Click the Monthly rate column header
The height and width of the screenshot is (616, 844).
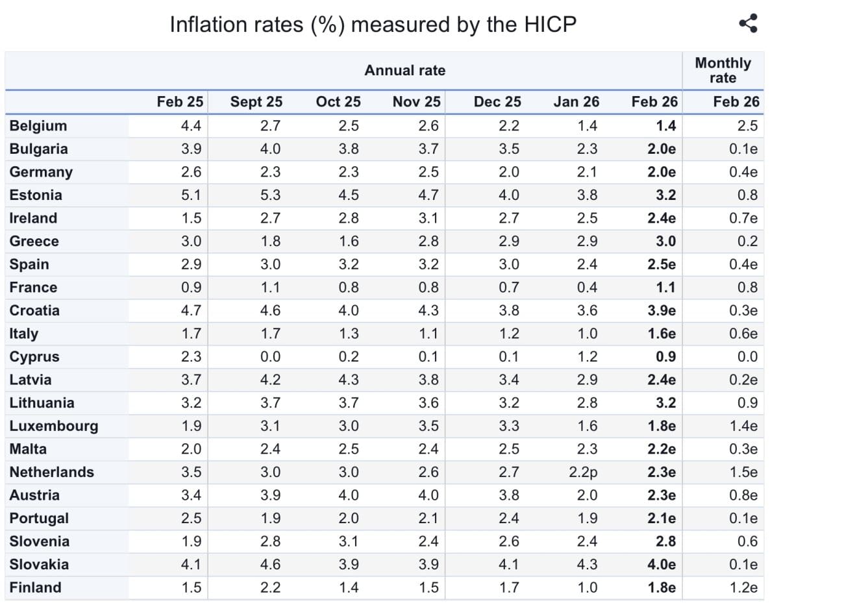[723, 70]
